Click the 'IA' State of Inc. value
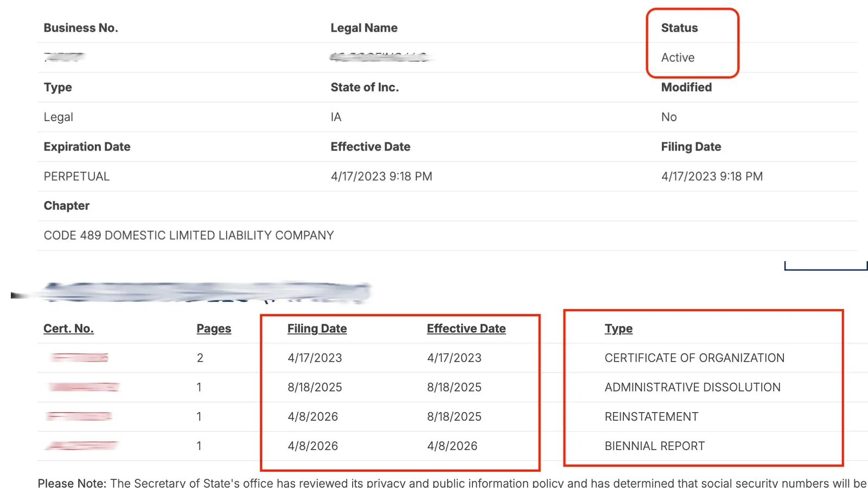The height and width of the screenshot is (488, 868). pos(336,117)
